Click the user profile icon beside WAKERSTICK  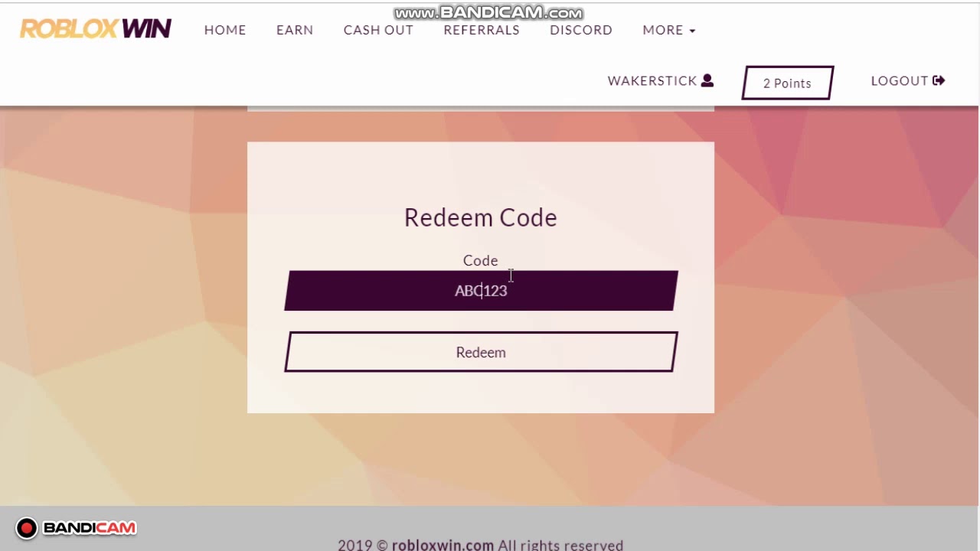coord(707,80)
